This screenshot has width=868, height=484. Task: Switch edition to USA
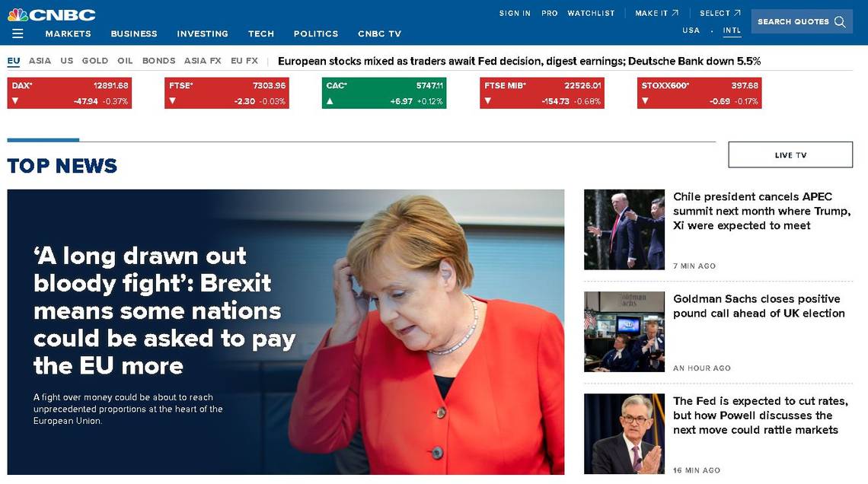coord(691,30)
